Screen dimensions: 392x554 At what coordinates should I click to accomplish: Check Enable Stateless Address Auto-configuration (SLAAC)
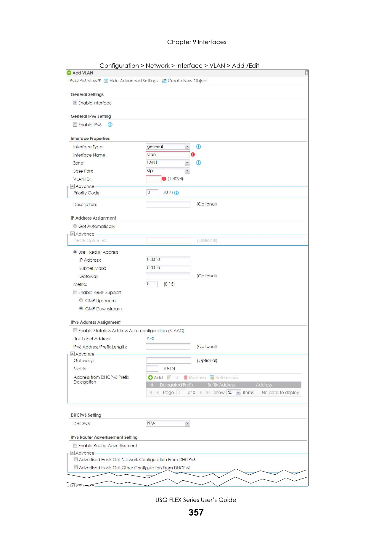[75, 331]
